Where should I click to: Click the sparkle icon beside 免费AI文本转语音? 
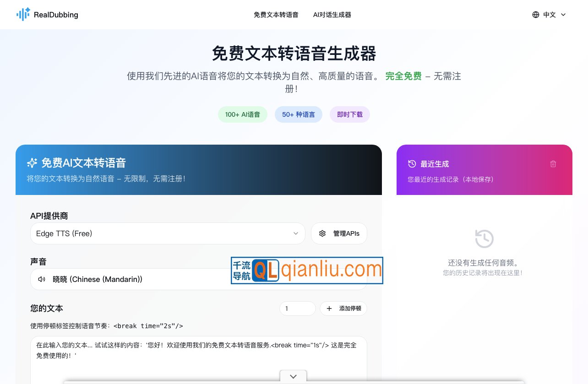(32, 162)
